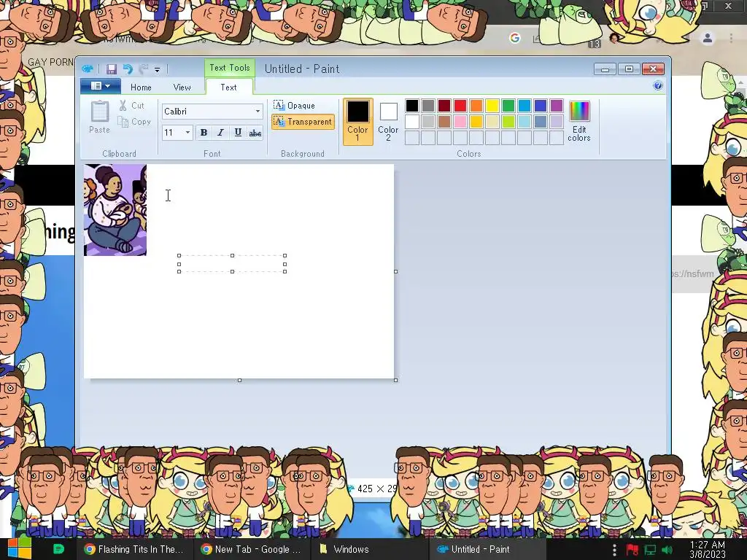This screenshot has height=560, width=747.
Task: Pick the brown color swatch
Action: click(x=444, y=122)
